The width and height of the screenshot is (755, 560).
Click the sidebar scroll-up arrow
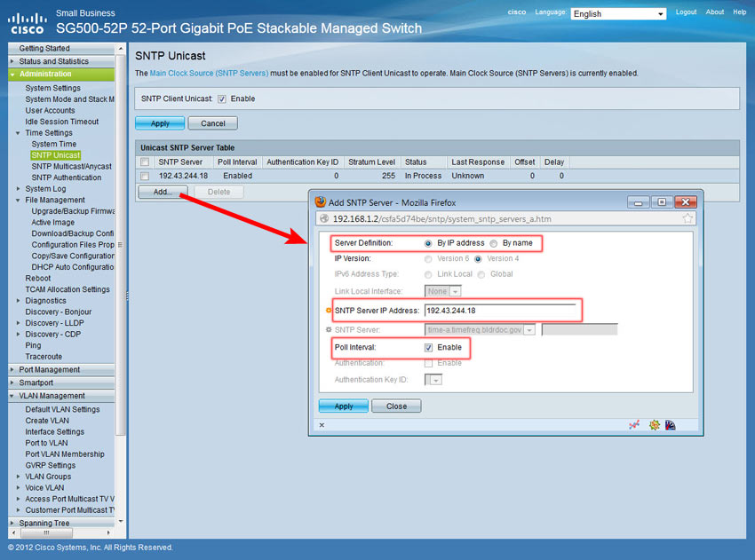pos(121,49)
